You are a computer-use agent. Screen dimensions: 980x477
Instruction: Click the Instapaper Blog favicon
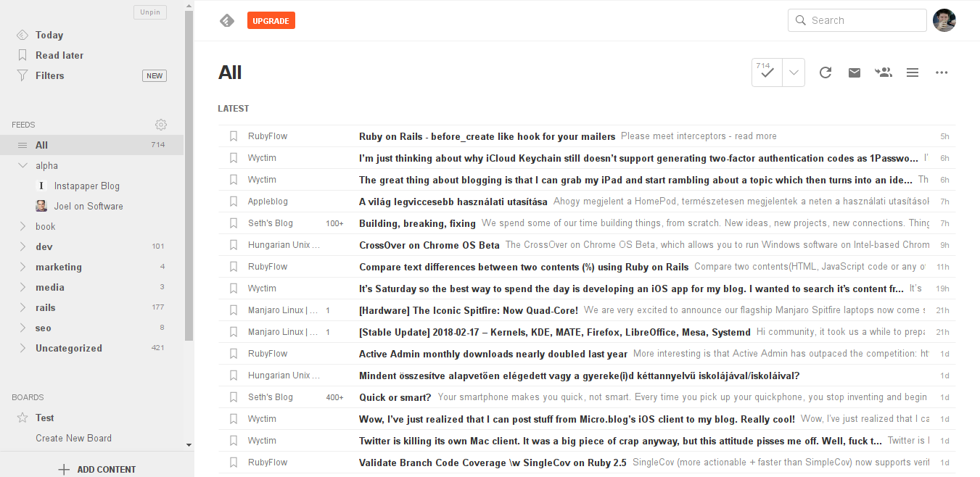[x=41, y=186]
